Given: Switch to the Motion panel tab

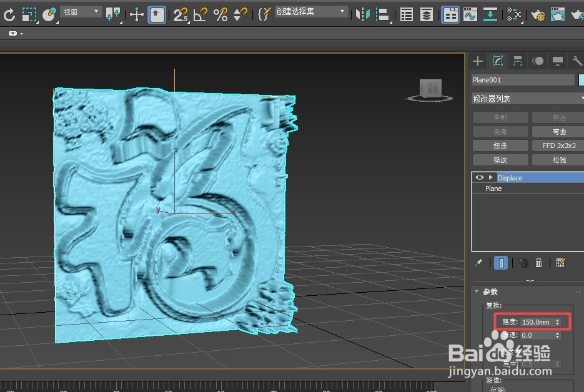Looking at the screenshot, I should coord(538,61).
